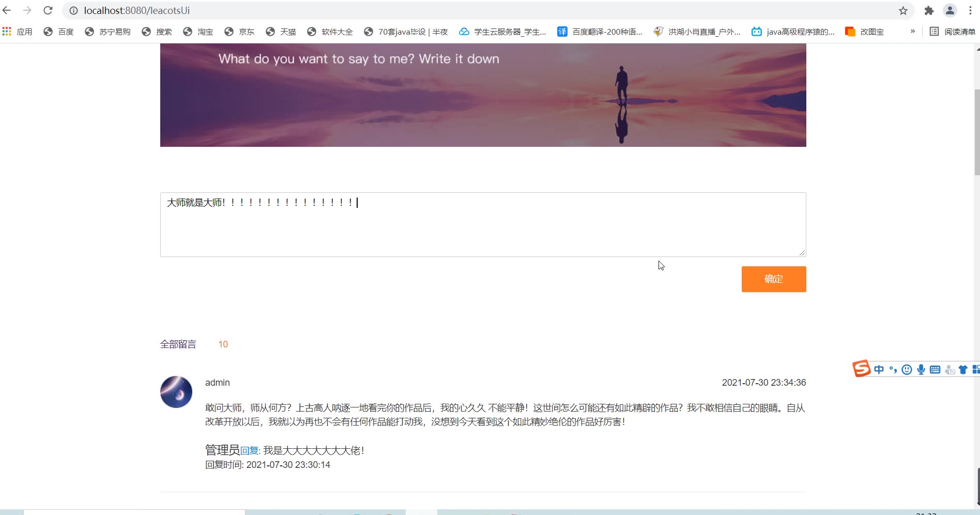Submit the message with 确定 button
The height and width of the screenshot is (515, 980).
774,279
